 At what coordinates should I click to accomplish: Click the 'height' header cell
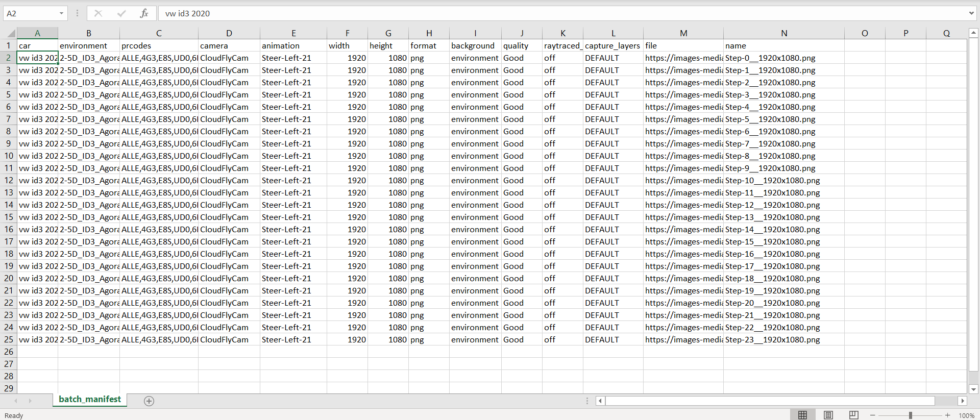pos(388,45)
